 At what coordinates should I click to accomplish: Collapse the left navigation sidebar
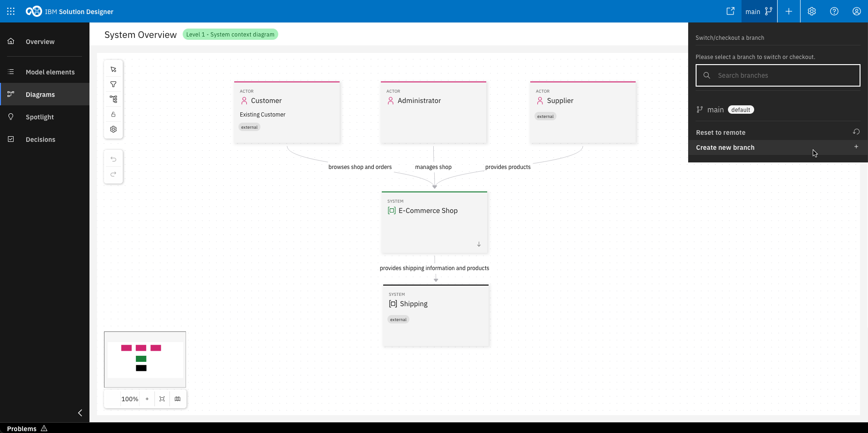coord(80,413)
